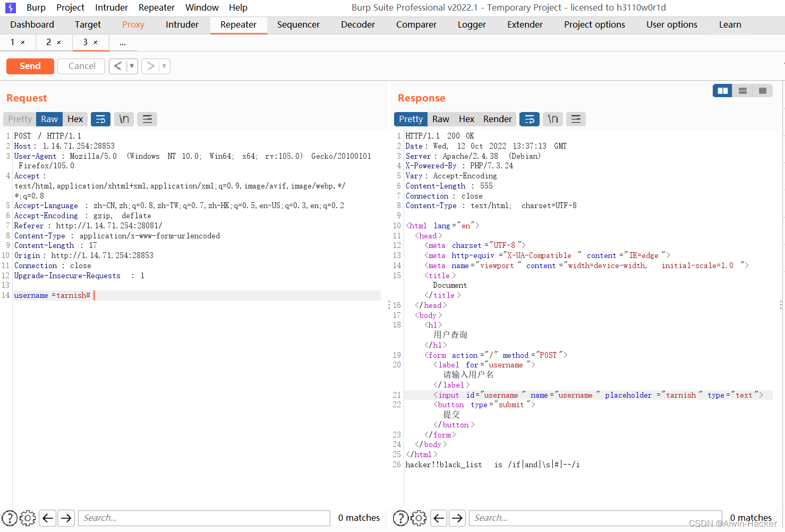The width and height of the screenshot is (785, 532).
Task: Go to previous match in Response search
Action: coord(439,518)
